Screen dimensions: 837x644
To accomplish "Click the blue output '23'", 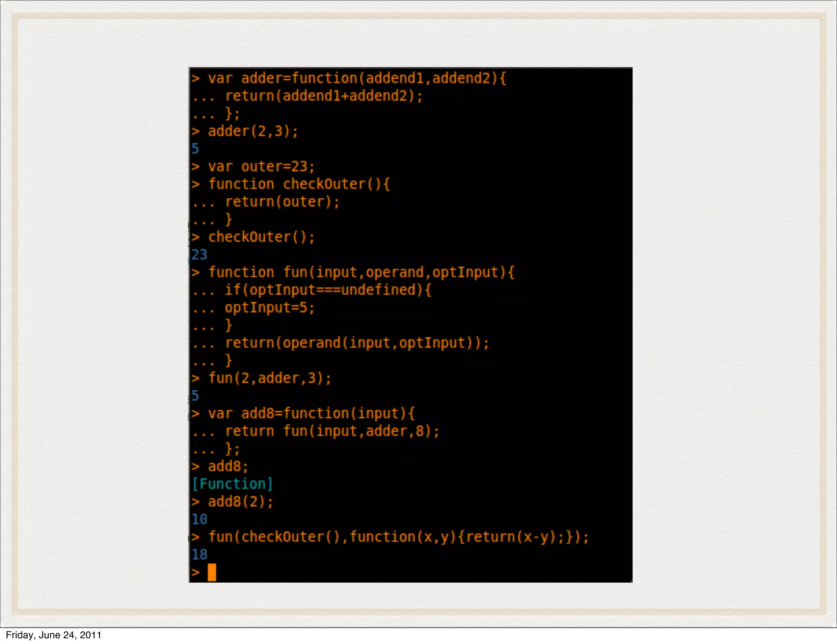I will (x=199, y=255).
